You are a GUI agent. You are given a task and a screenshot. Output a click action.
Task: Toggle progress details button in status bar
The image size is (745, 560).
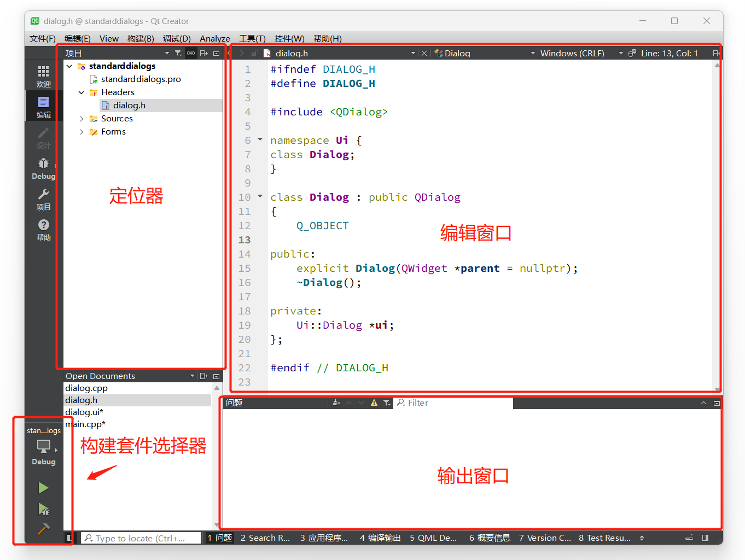(689, 538)
